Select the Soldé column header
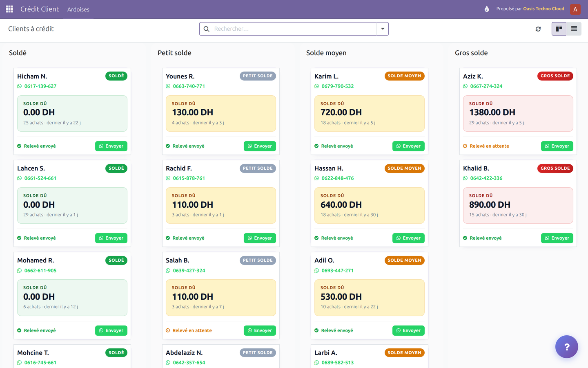 pos(18,53)
